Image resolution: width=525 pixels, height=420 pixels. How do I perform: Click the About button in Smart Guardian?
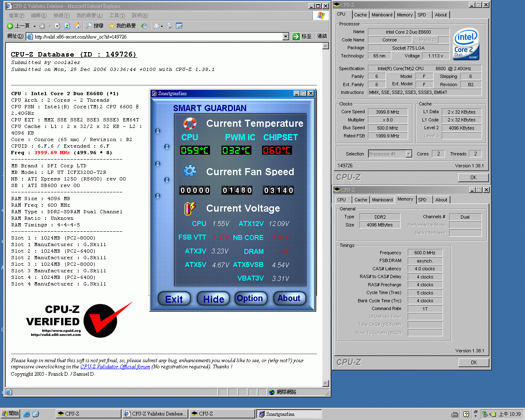(289, 298)
